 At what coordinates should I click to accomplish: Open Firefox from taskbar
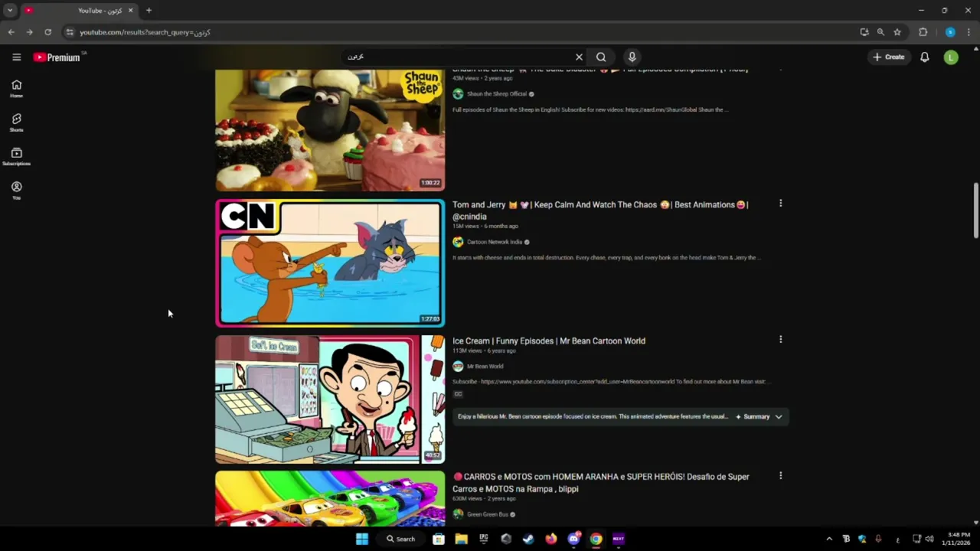[551, 539]
